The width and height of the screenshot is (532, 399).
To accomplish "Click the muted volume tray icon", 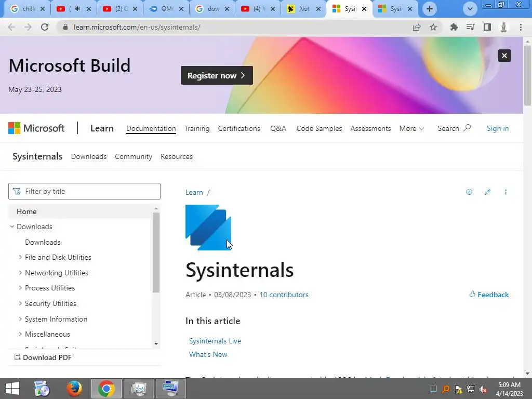I will click(x=483, y=389).
